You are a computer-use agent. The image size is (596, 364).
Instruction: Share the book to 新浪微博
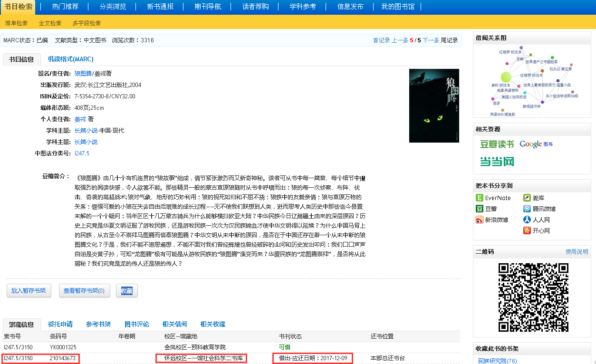[x=492, y=220]
